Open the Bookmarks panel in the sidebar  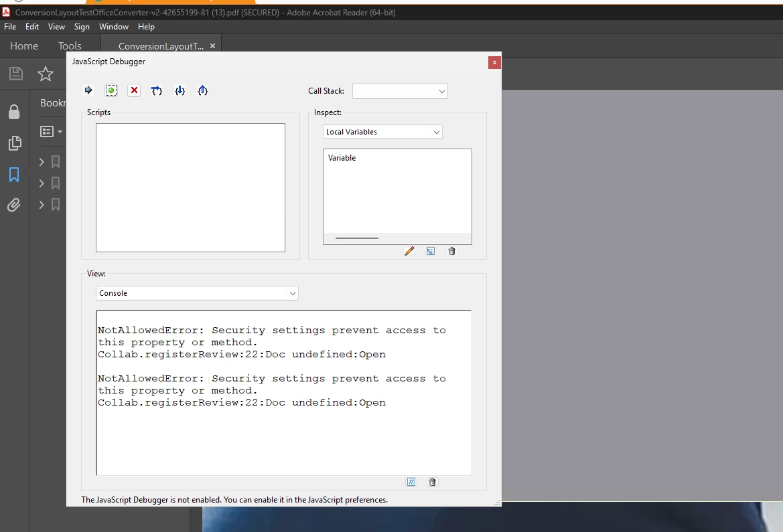pyautogui.click(x=14, y=175)
